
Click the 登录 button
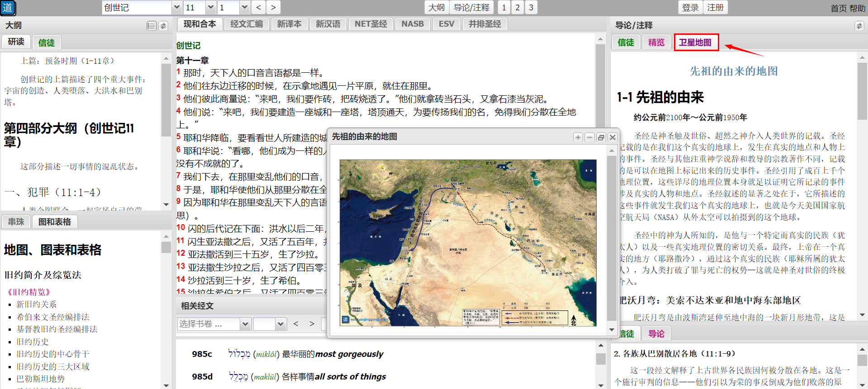click(690, 7)
